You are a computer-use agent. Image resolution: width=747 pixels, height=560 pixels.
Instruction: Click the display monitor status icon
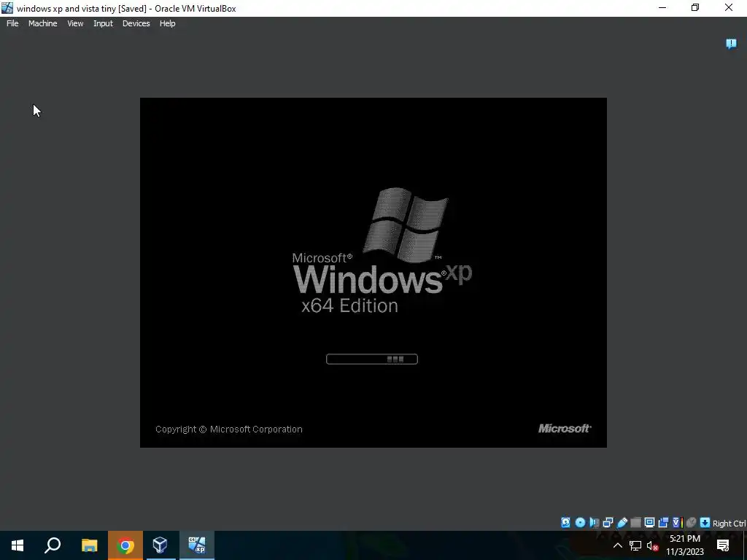649,522
